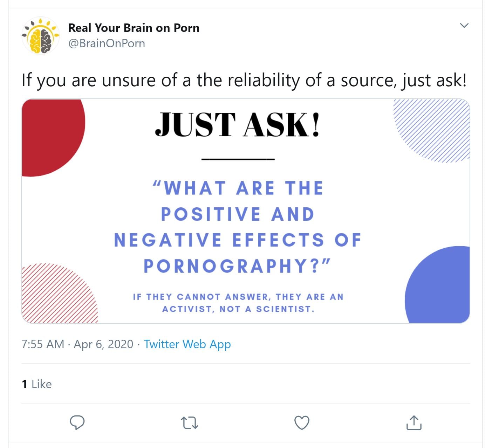Open the share tweet icon

[x=414, y=422]
